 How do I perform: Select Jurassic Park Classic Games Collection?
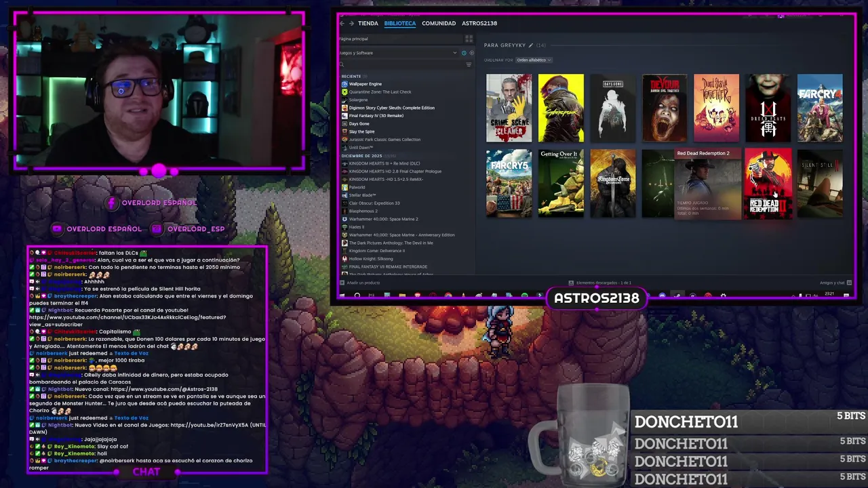(384, 140)
